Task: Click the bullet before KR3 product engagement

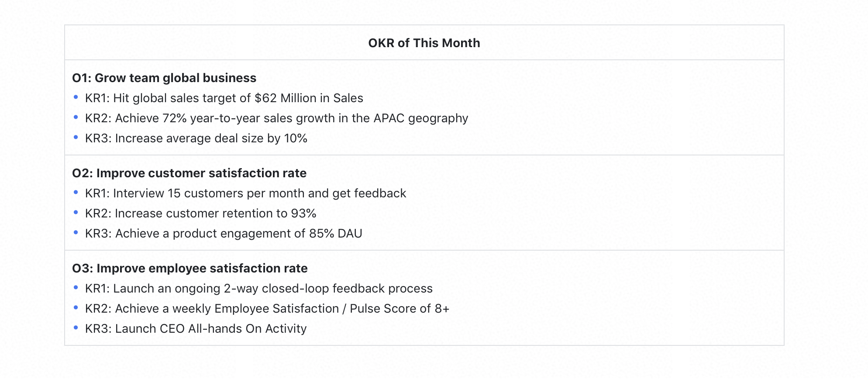Action: tap(76, 232)
